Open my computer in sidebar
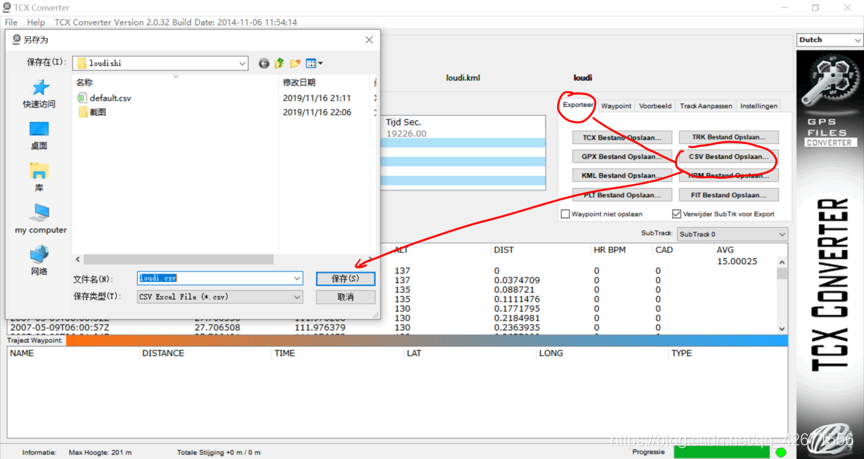The image size is (864, 459). click(x=41, y=219)
